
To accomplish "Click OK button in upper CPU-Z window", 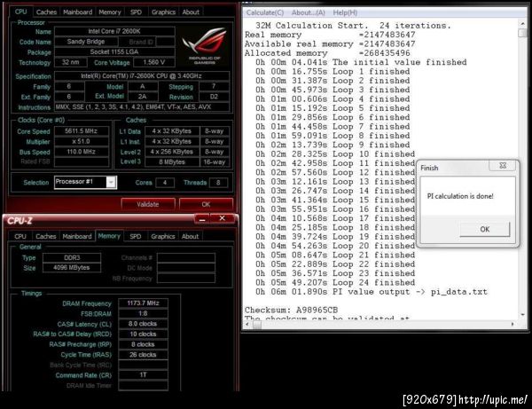I will [x=206, y=204].
